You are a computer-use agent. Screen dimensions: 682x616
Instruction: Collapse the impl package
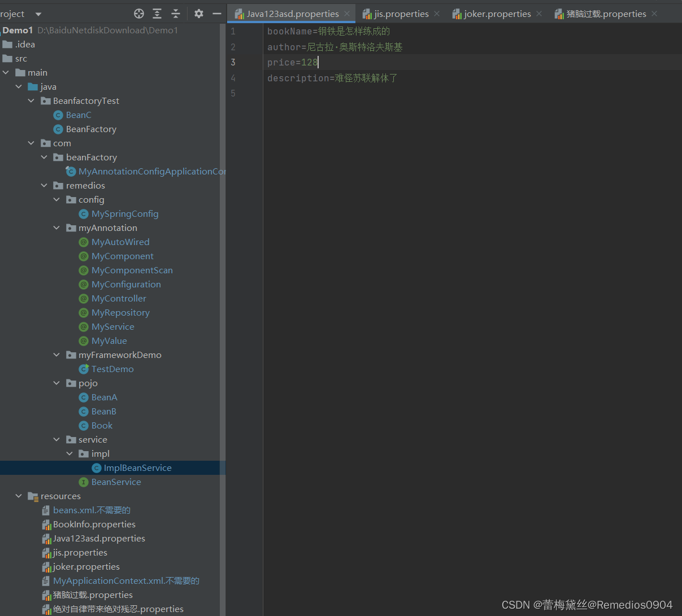click(x=69, y=453)
